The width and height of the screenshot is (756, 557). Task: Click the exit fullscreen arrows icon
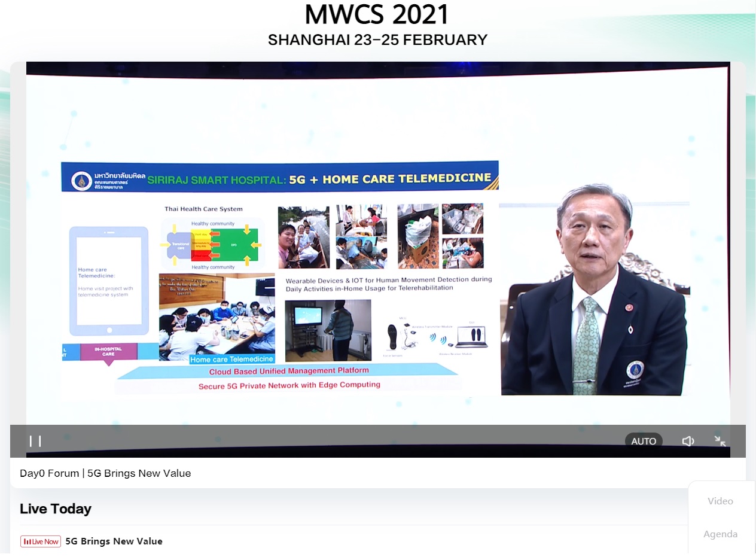[720, 442]
